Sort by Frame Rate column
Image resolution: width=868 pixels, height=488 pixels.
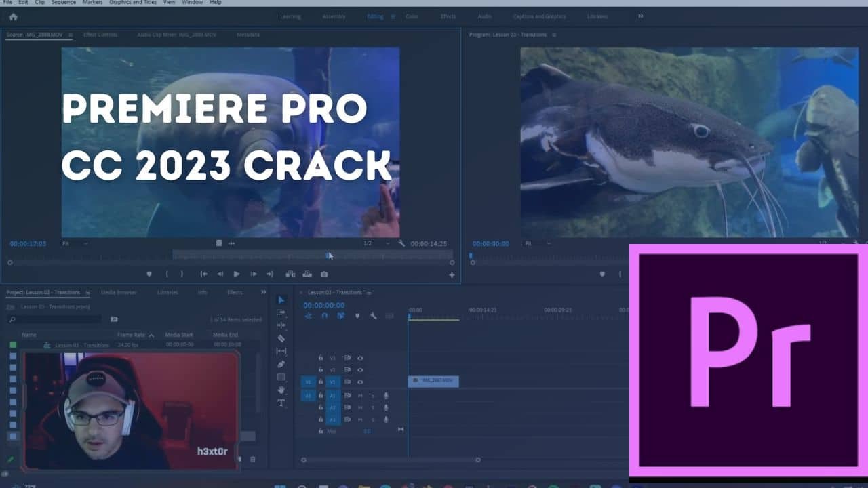[132, 335]
